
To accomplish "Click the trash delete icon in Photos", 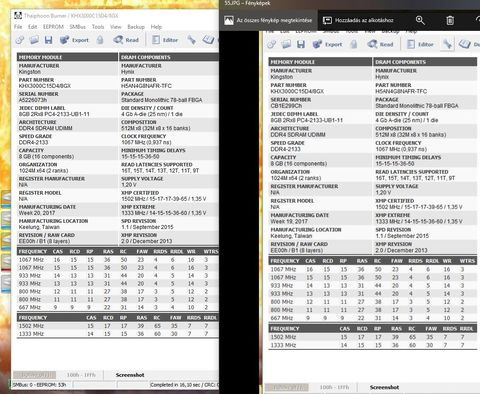I will [450, 20].
